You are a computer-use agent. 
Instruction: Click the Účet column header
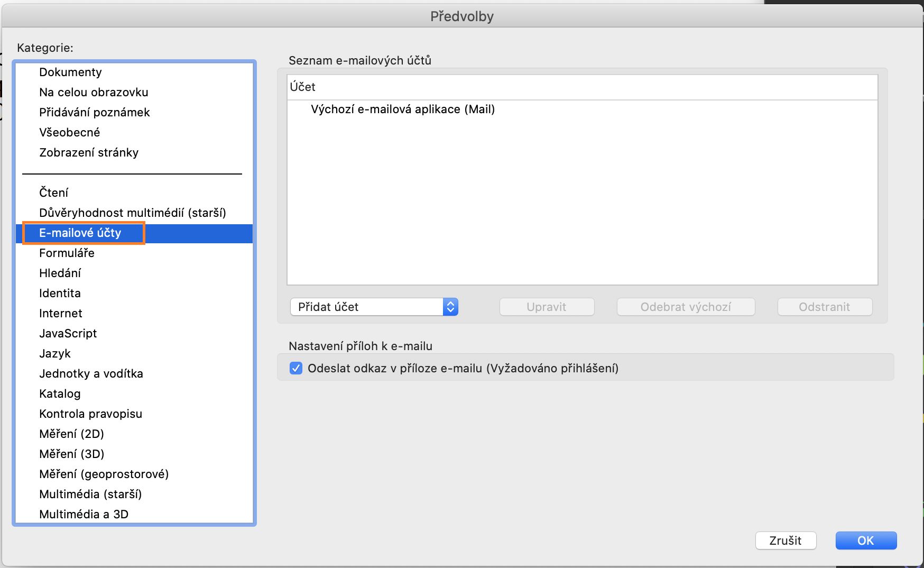(582, 87)
